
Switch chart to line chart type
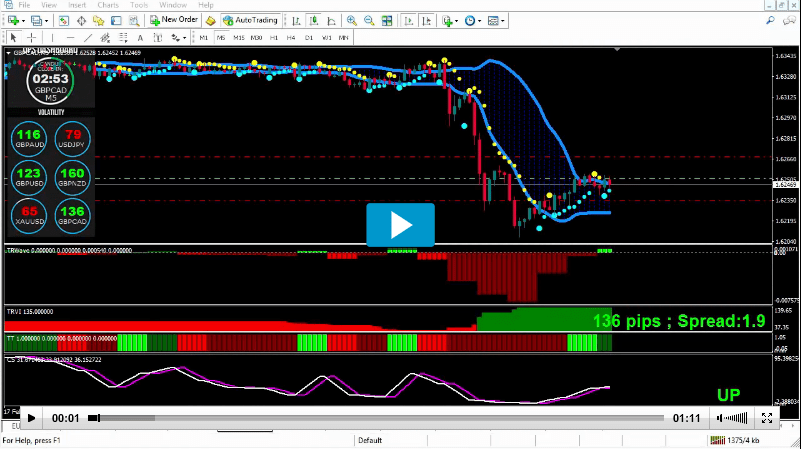pos(332,21)
